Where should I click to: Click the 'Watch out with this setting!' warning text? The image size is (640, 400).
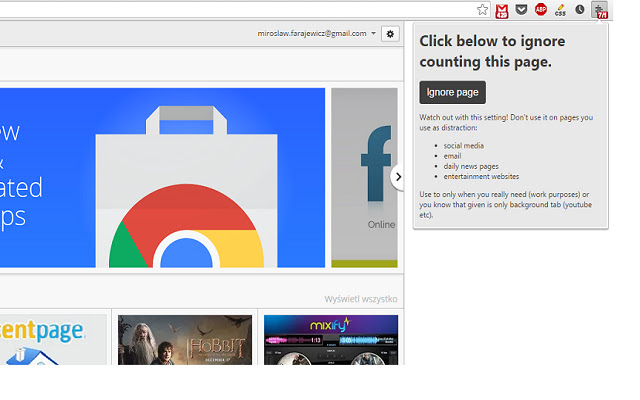[506, 122]
